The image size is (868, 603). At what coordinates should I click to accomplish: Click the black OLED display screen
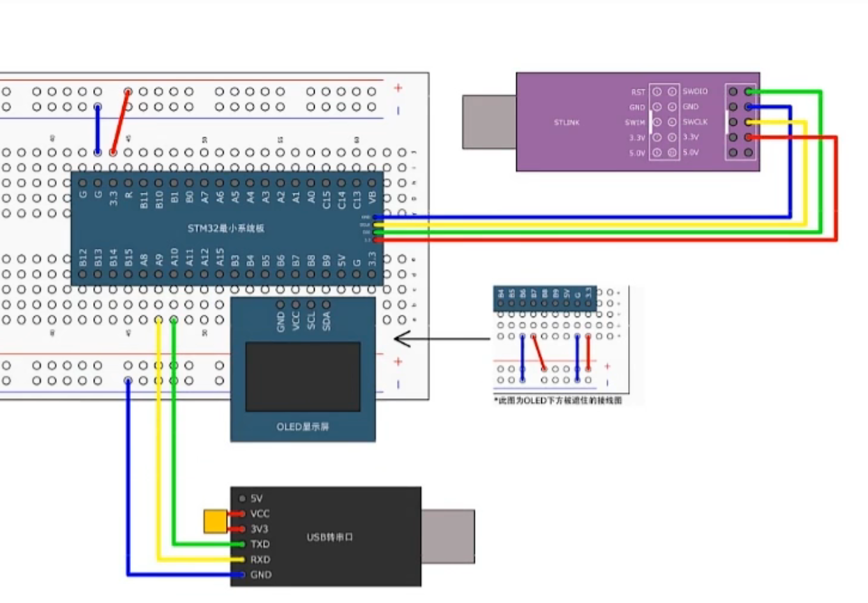tap(303, 376)
